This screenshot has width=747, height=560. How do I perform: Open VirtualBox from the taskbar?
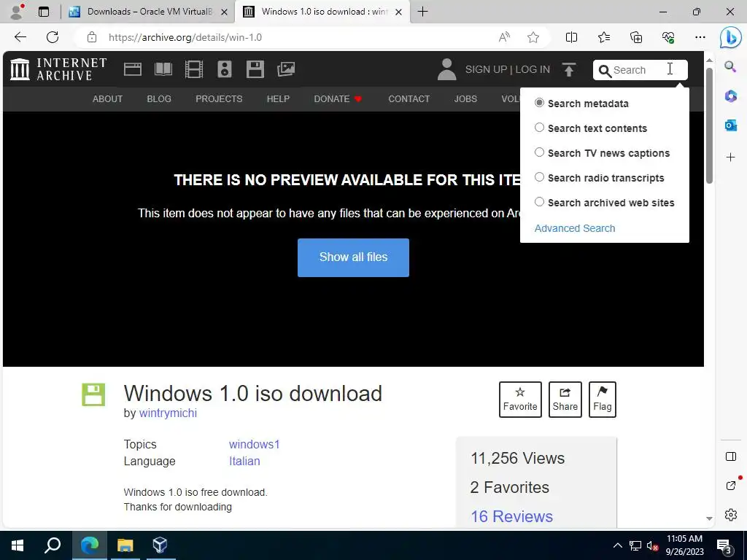(x=160, y=545)
